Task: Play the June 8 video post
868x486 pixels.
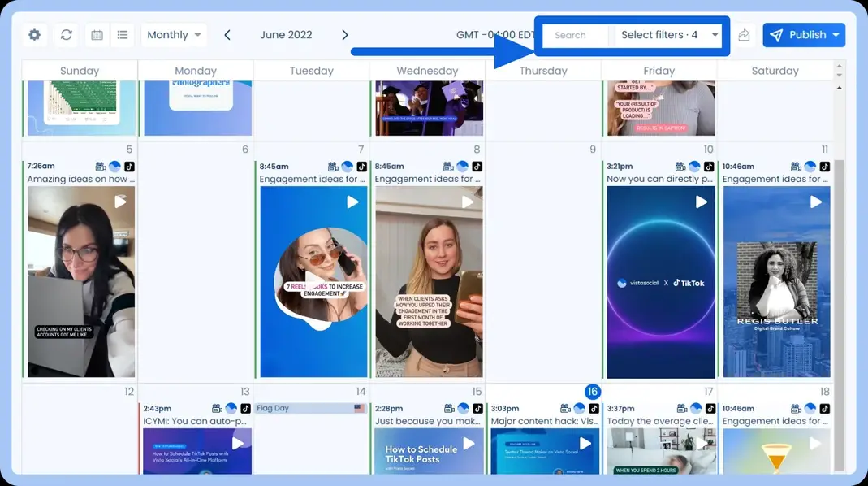Action: pos(468,202)
